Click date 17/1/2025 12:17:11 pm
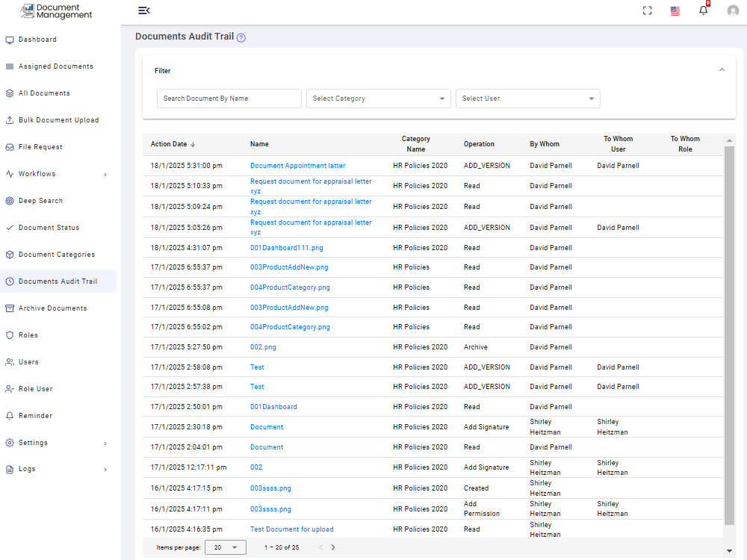This screenshot has height=560, width=747. pos(188,467)
